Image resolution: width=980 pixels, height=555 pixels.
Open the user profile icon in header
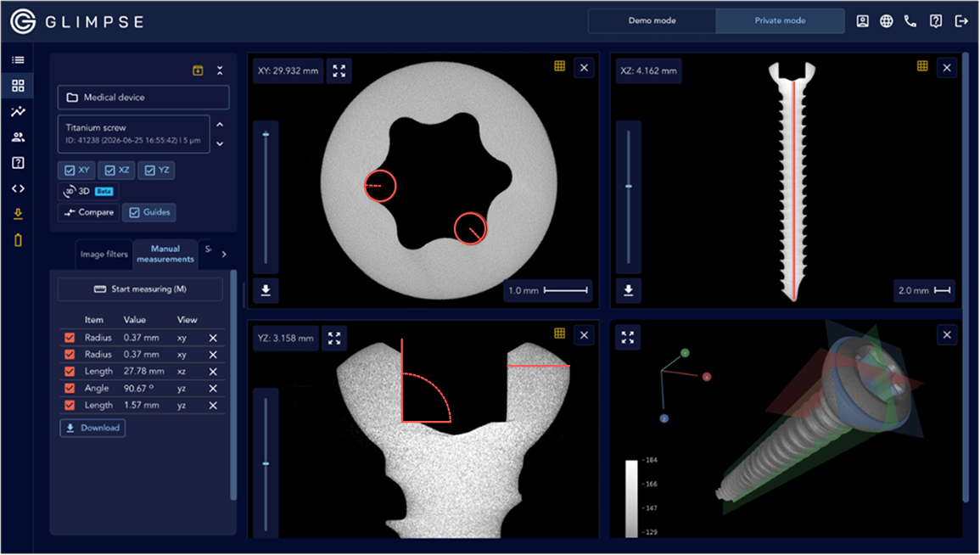863,21
